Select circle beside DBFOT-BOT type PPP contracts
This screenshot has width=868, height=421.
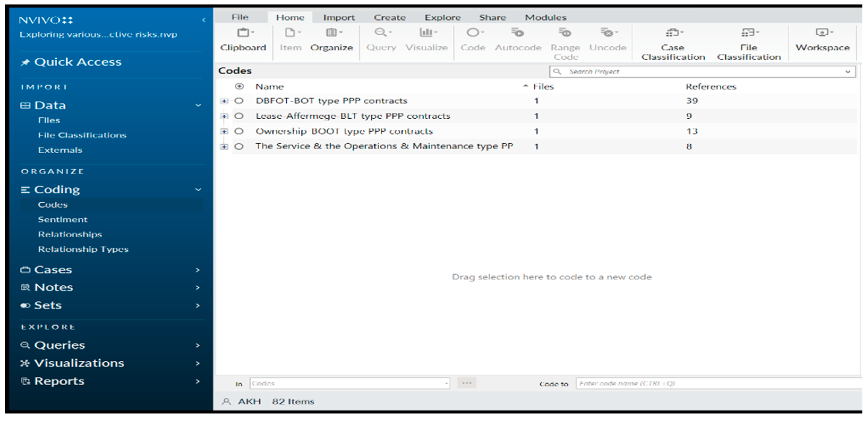pos(239,101)
